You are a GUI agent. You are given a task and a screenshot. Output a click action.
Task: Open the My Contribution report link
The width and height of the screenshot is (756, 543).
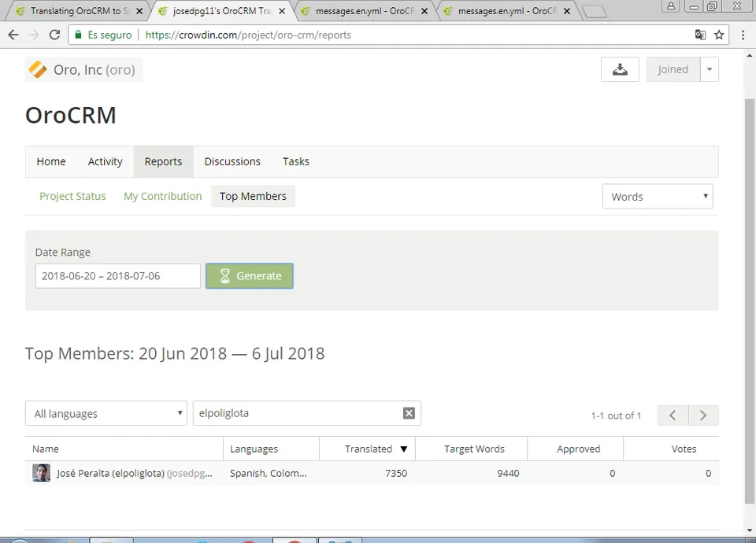(x=163, y=196)
